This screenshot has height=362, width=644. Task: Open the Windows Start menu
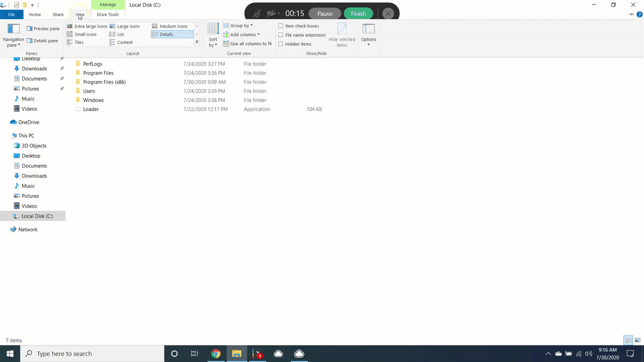point(10,353)
